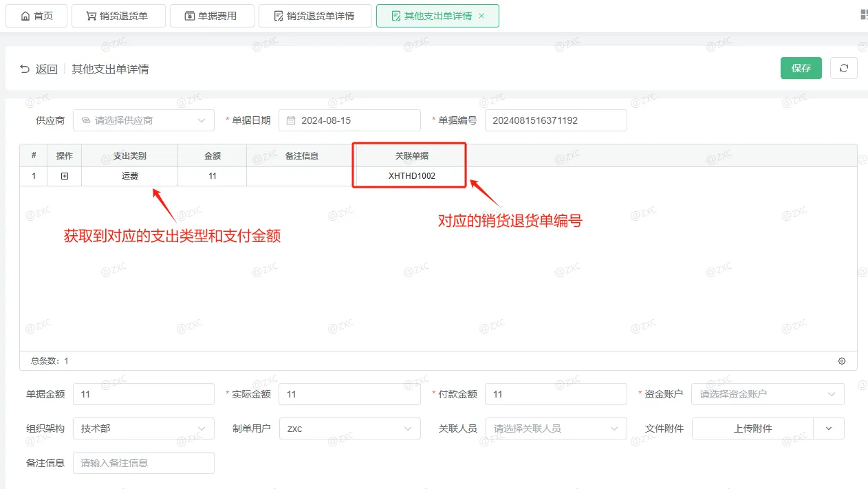Screen dimensions: 868x489
Task: Open the 资金账户 account dropdown
Action: point(768,394)
